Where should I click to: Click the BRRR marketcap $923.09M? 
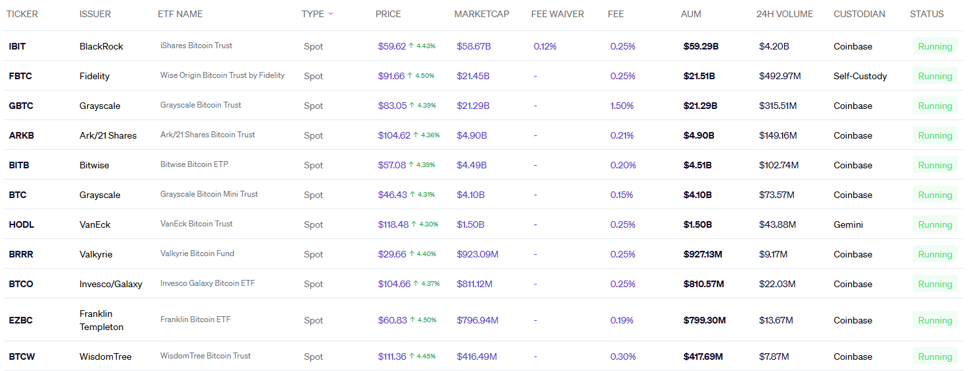click(477, 254)
